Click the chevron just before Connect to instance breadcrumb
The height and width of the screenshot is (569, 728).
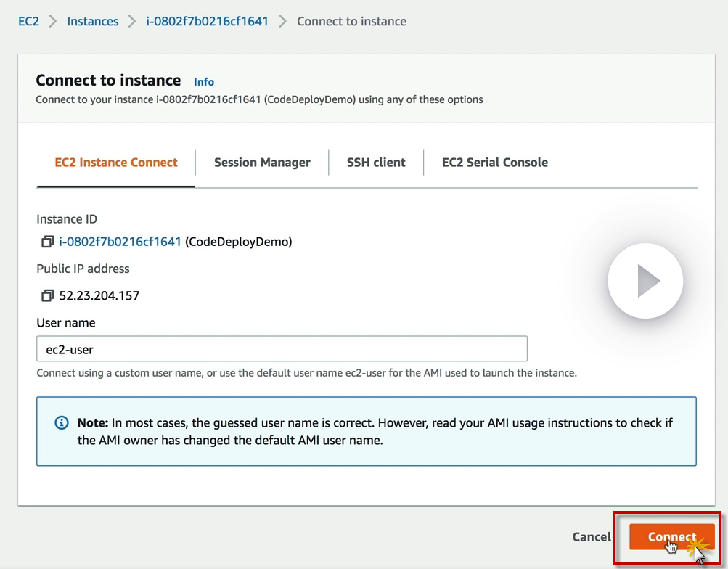coord(282,21)
